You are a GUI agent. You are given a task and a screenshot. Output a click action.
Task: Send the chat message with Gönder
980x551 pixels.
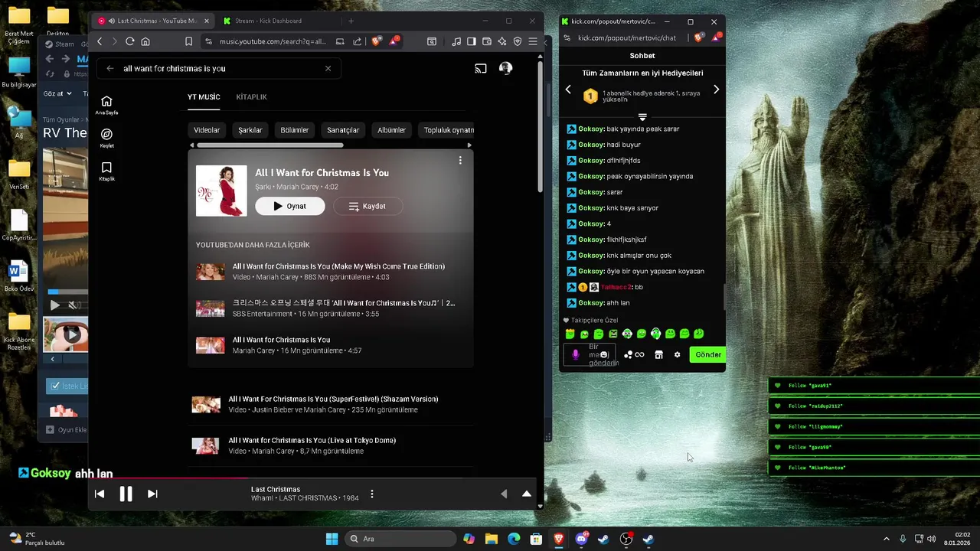(707, 354)
